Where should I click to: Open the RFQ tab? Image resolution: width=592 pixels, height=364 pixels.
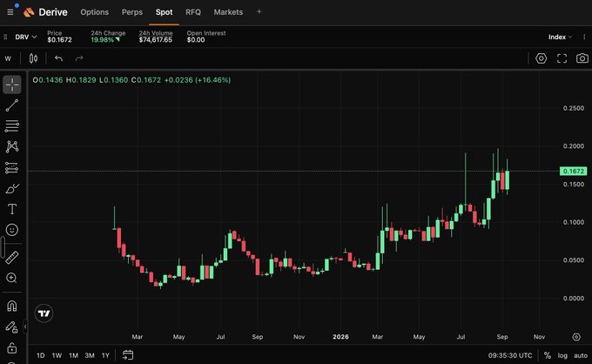(193, 12)
